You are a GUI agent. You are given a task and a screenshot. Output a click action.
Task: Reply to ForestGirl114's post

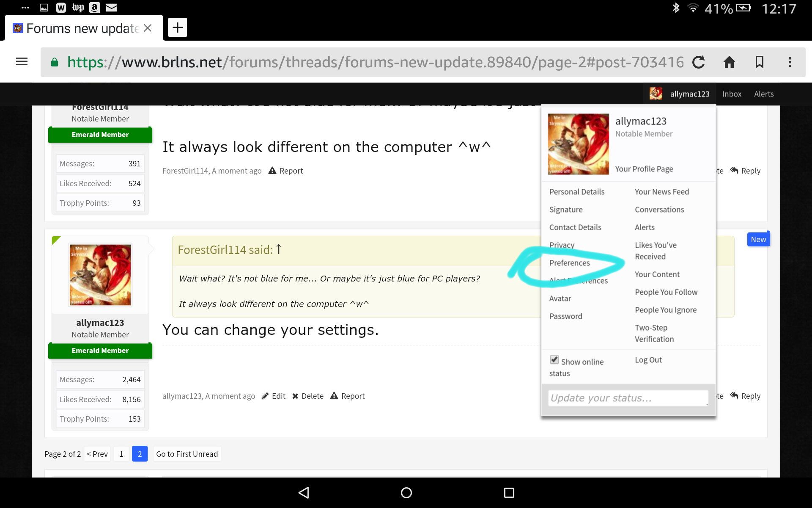(x=745, y=171)
